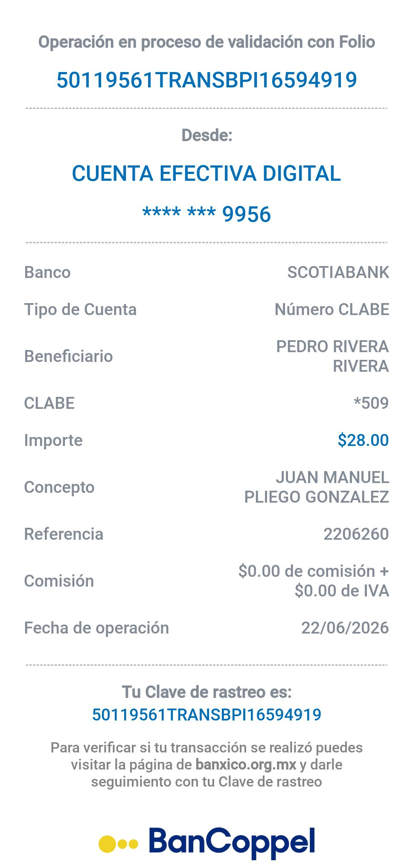
Task: Click the operation date 22/06/2026
Action: pos(345,628)
